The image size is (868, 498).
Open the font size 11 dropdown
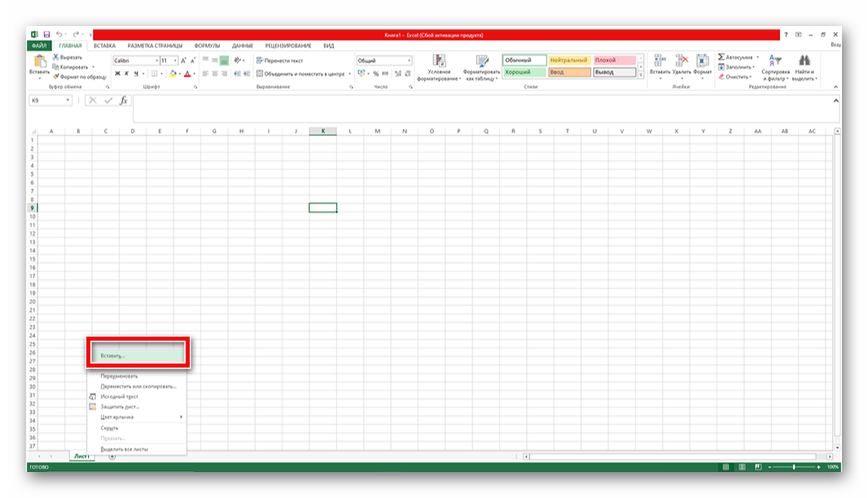[x=175, y=60]
